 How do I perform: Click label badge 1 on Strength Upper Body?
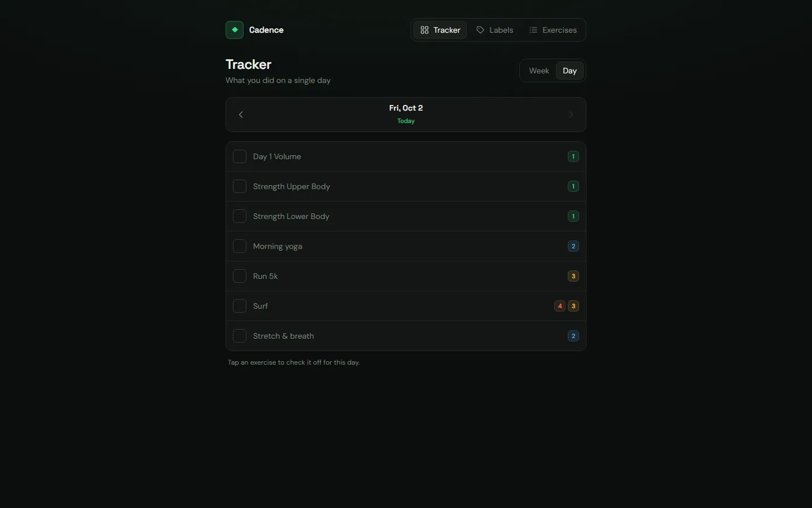[573, 186]
